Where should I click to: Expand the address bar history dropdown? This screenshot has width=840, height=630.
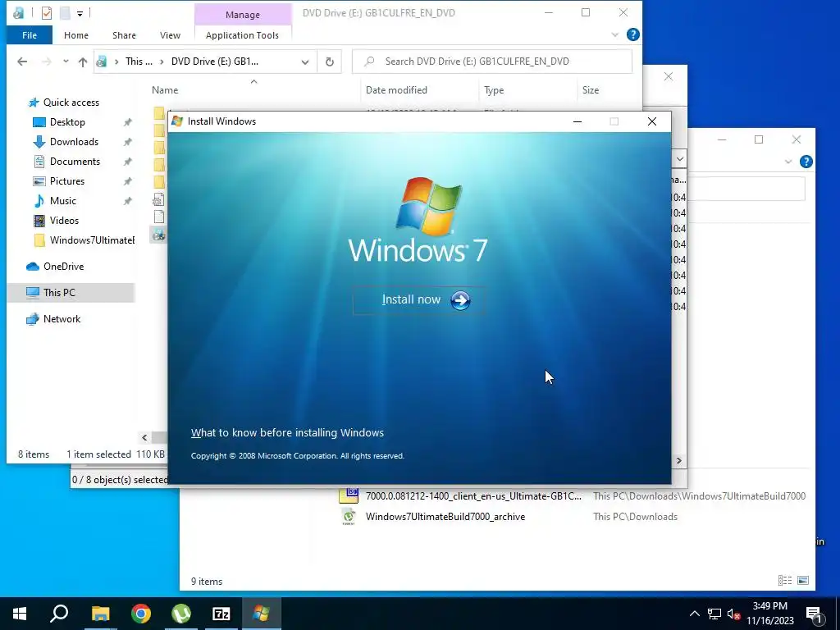[x=305, y=62]
